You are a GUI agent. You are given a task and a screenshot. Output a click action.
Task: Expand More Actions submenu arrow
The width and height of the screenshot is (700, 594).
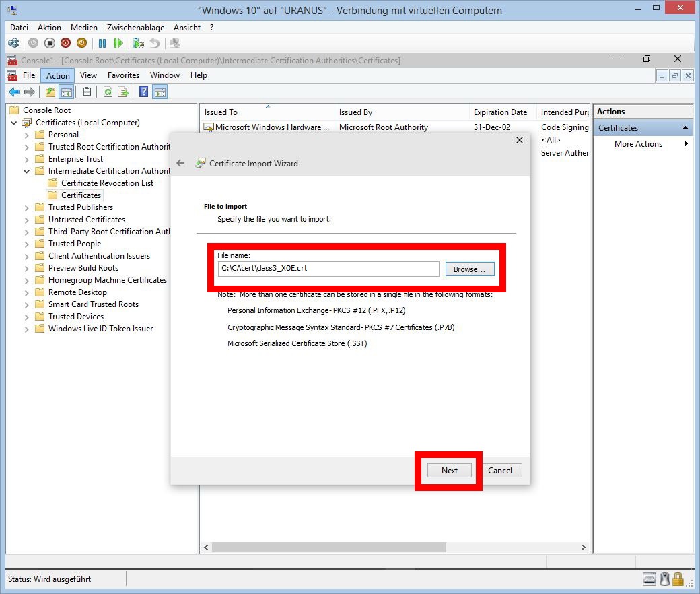(x=686, y=144)
